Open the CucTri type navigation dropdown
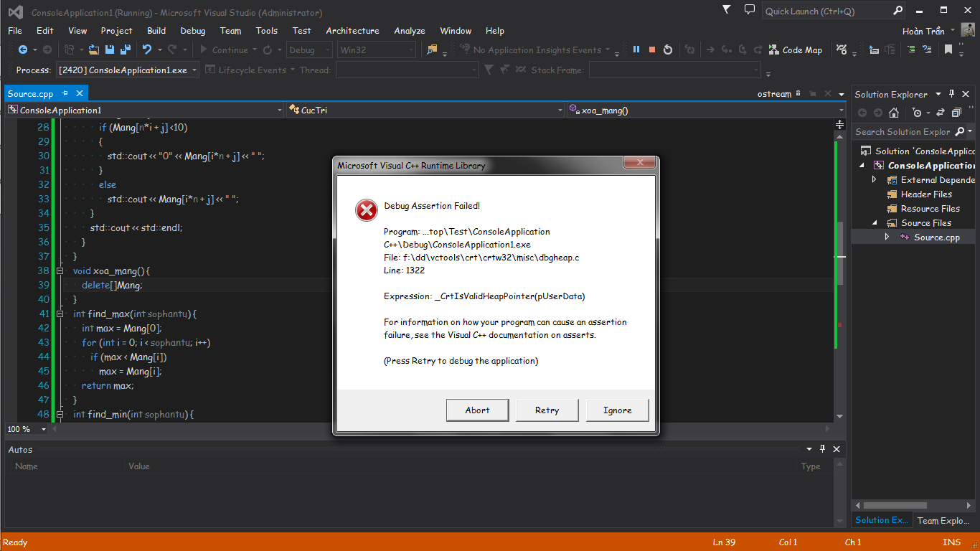 tap(425, 110)
